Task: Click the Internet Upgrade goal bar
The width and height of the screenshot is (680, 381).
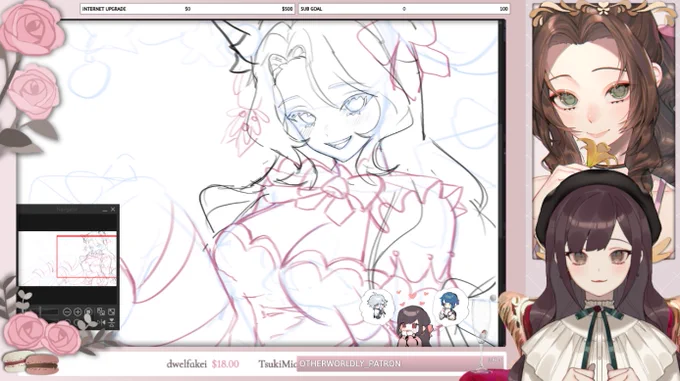Action: coord(187,9)
